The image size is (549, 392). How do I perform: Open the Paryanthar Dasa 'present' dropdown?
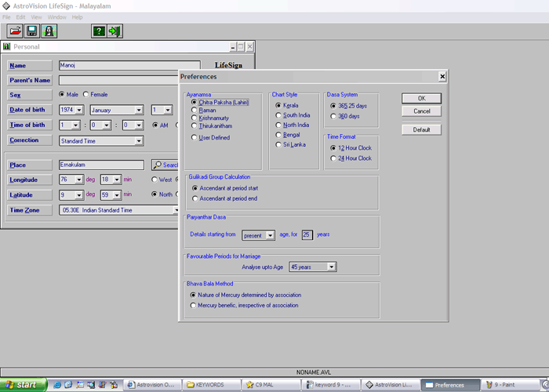coord(270,235)
